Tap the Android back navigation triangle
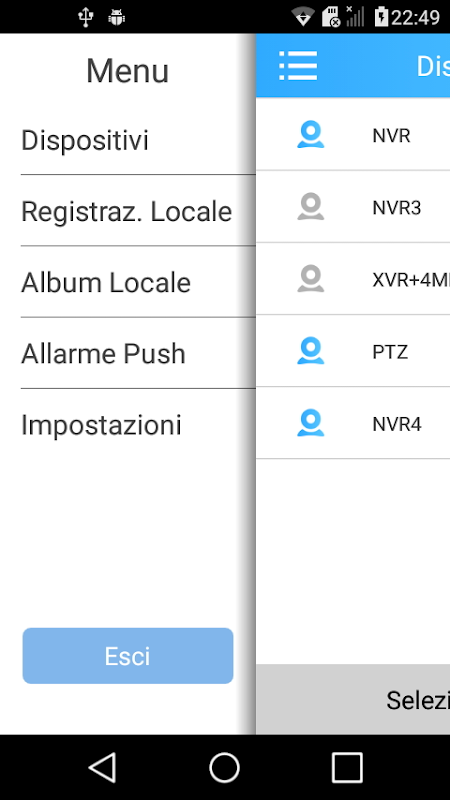Viewport: 450px width, 800px height. click(x=103, y=767)
